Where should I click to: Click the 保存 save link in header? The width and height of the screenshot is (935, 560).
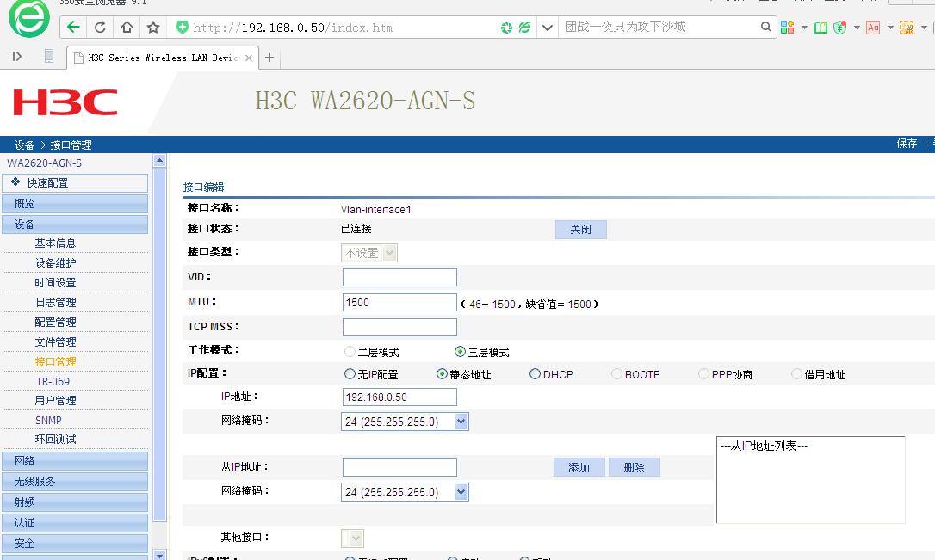[907, 144]
